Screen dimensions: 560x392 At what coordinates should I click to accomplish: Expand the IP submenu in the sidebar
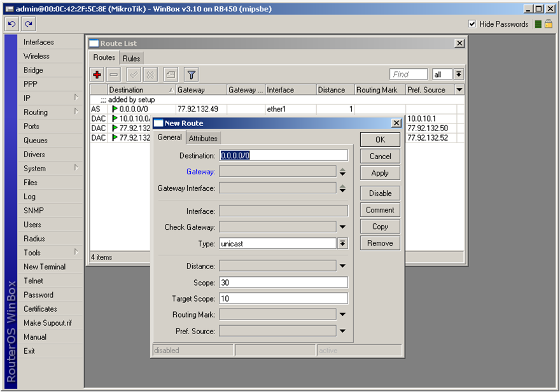click(76, 97)
